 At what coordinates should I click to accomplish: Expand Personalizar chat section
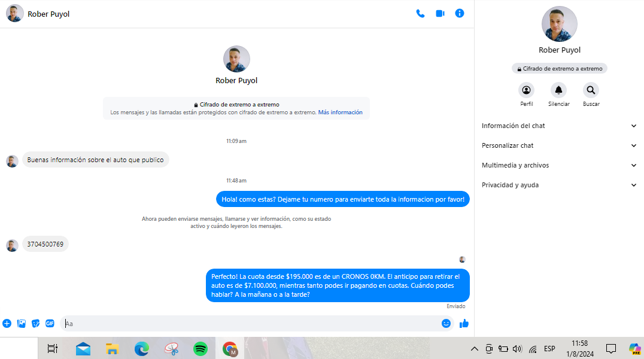[x=559, y=145]
